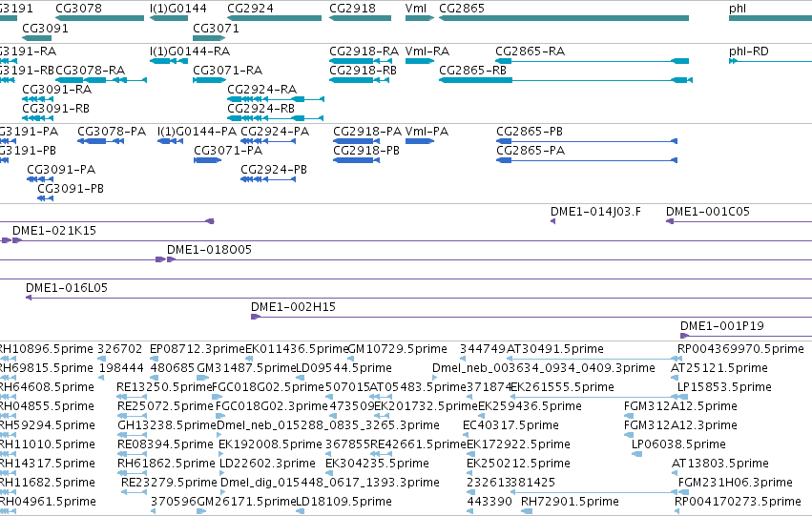Image resolution: width=812 pixels, height=516 pixels.
Task: Click the CG3091 gene label
Action: point(45,28)
